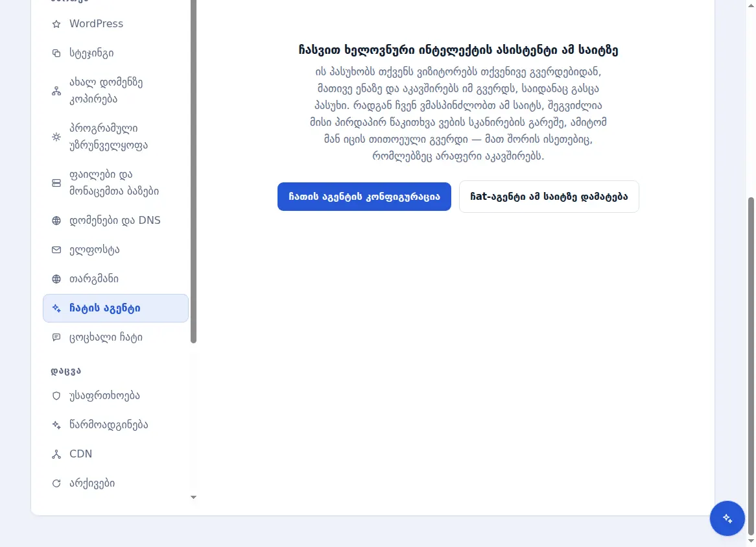Click the sparkle icon beside ჩატის აგენტი

pos(56,308)
